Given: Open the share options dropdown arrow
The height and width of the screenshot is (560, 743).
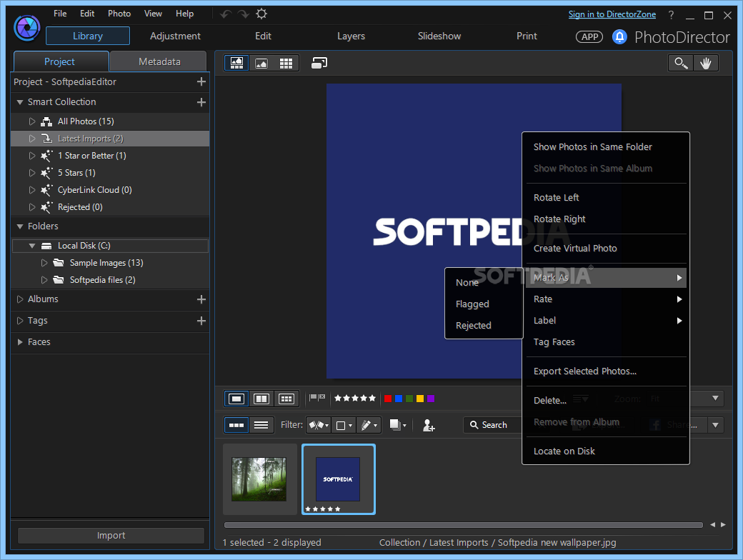Looking at the screenshot, I should 716,425.
